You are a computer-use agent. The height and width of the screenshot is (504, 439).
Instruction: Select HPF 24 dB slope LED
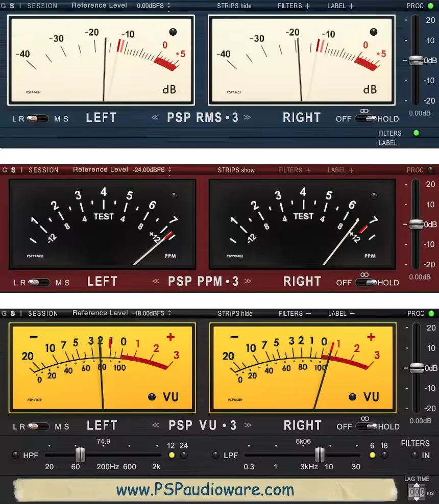(184, 455)
